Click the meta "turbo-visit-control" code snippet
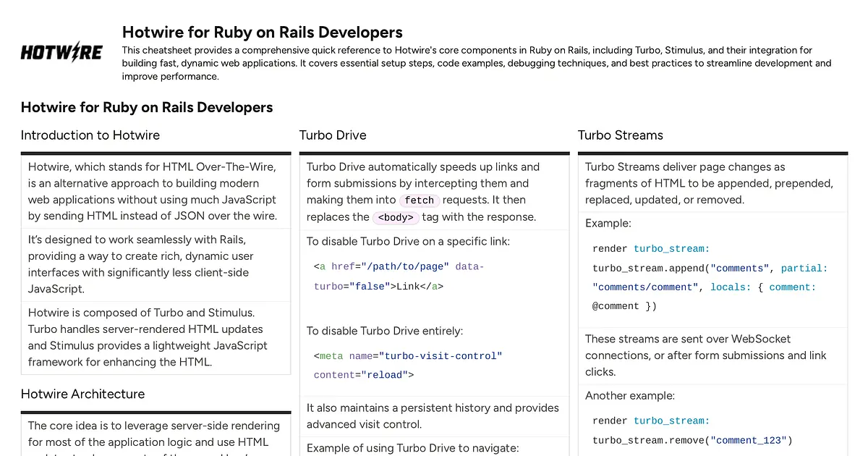Image resolution: width=868 pixels, height=456 pixels. [x=408, y=366]
